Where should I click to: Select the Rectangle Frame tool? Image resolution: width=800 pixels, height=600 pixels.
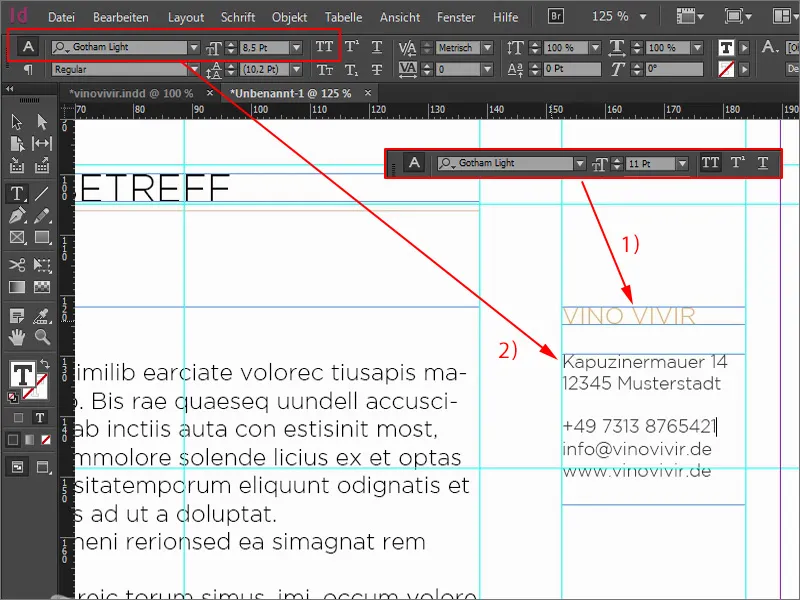(16, 237)
